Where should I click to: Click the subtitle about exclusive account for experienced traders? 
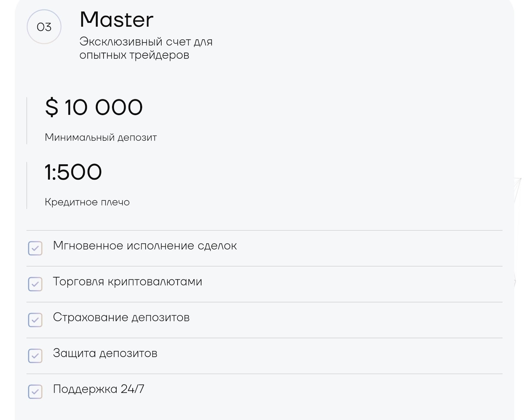pos(145,48)
